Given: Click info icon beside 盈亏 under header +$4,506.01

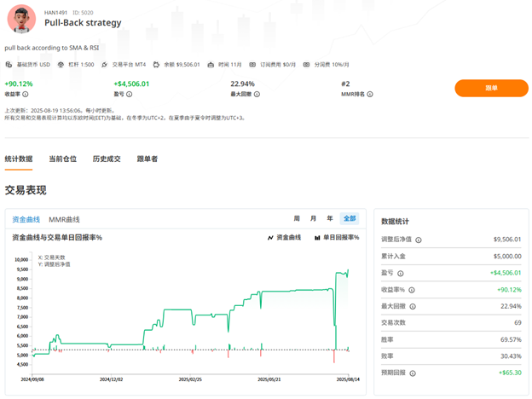Looking at the screenshot, I should pyautogui.click(x=130, y=95).
